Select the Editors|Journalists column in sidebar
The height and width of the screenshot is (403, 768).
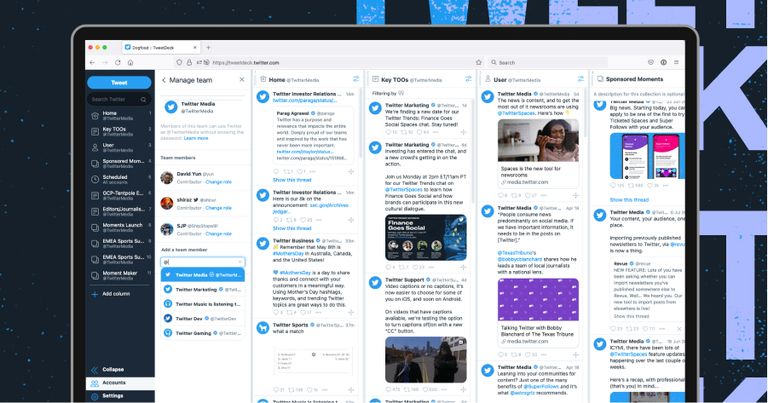coord(120,212)
